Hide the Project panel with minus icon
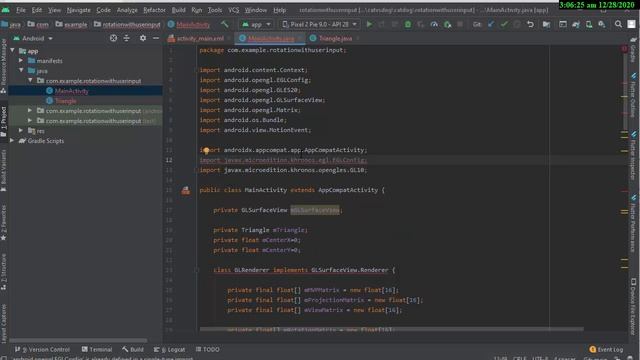Screen dimensions: 640x360 pos(156,38)
